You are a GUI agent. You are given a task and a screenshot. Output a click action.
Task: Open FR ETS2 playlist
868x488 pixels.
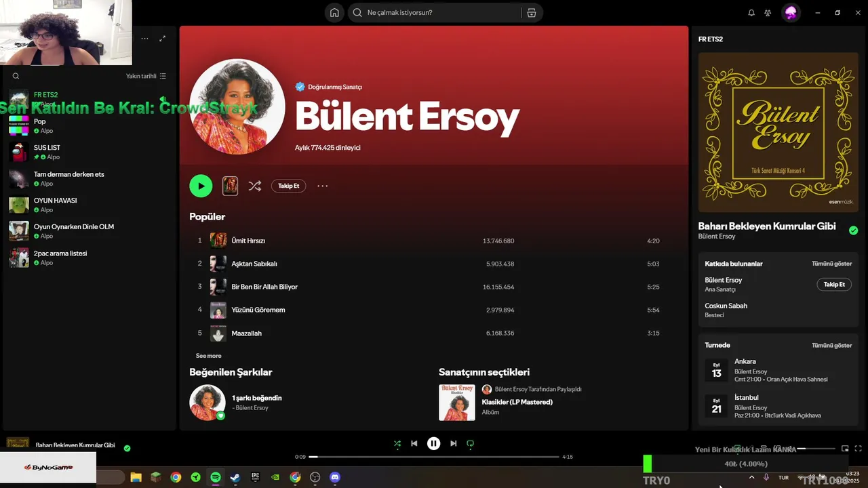tap(88, 100)
